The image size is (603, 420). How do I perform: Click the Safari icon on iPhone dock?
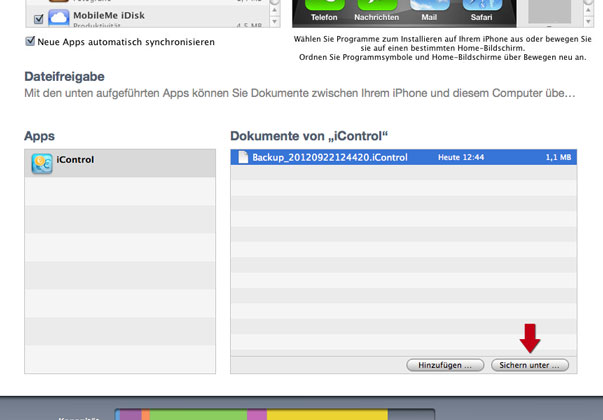pos(482,5)
